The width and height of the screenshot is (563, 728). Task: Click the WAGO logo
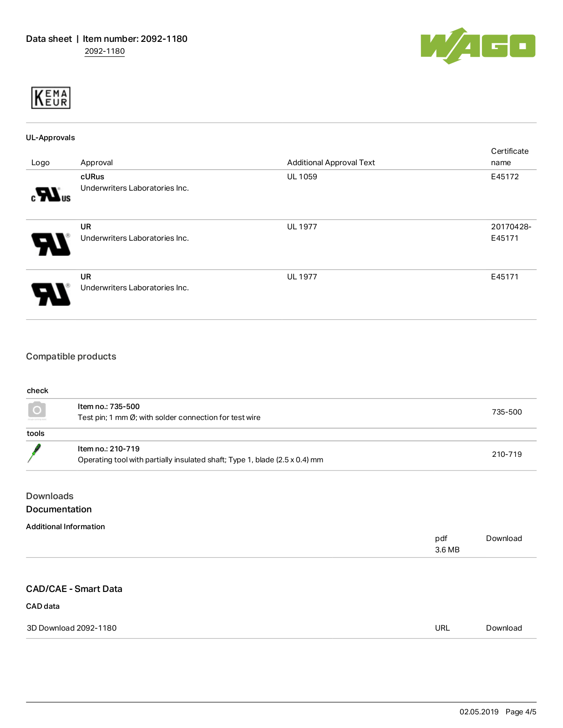tap(478, 46)
